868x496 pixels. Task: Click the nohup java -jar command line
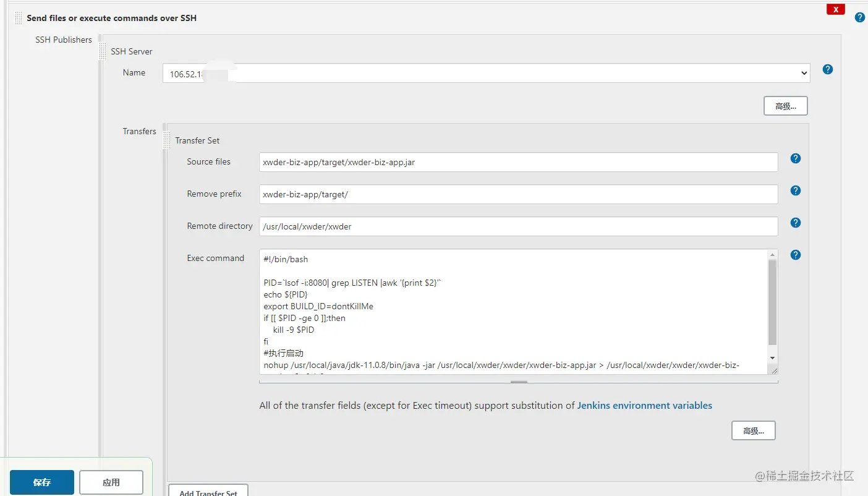[501, 365]
